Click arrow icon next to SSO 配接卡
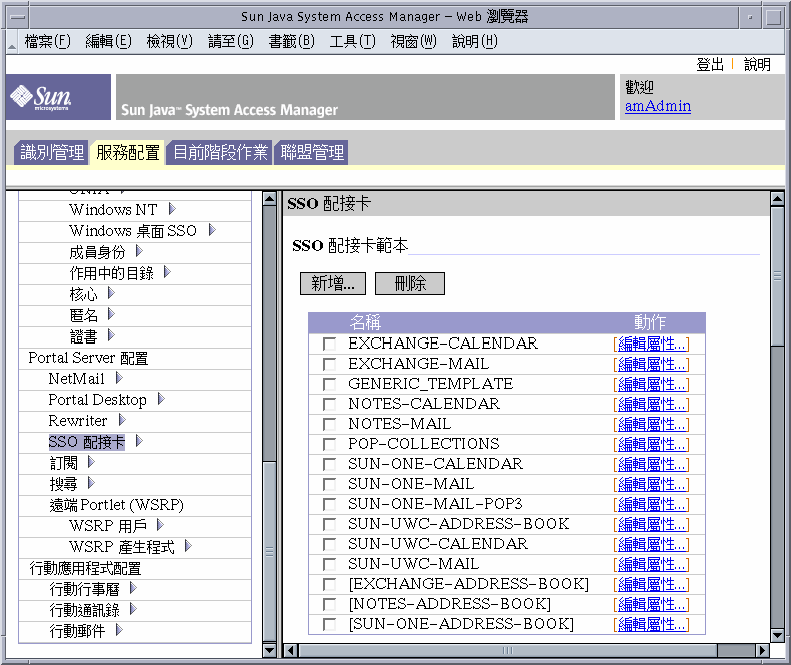This screenshot has width=791, height=665. point(139,441)
